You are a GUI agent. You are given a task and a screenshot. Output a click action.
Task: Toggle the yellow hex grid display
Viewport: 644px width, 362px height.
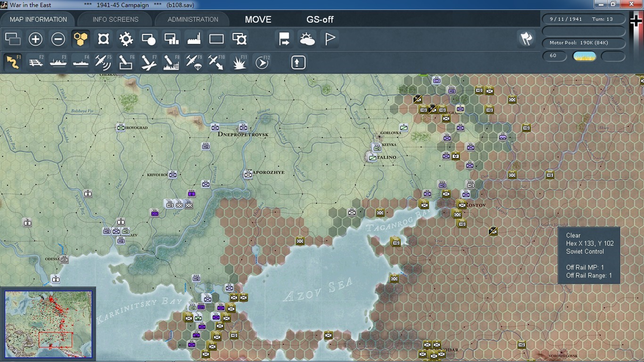tap(81, 39)
